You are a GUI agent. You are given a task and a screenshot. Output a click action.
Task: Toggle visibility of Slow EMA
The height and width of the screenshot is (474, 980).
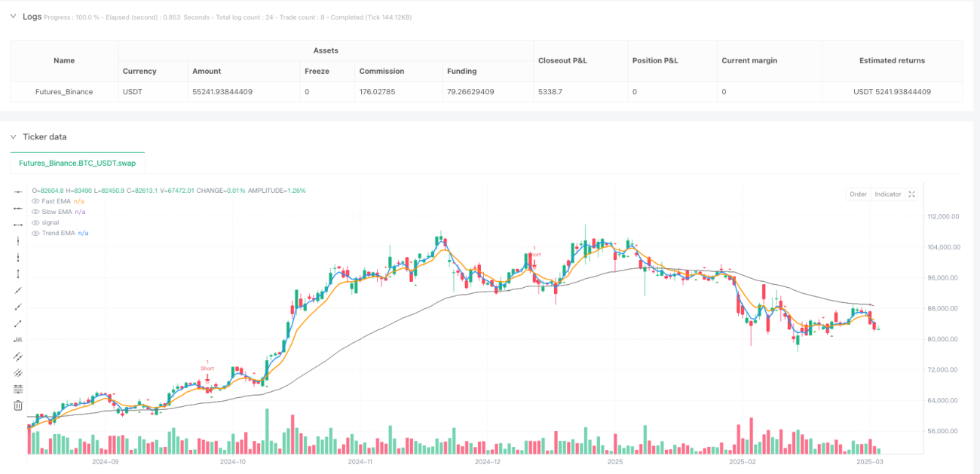(x=35, y=212)
